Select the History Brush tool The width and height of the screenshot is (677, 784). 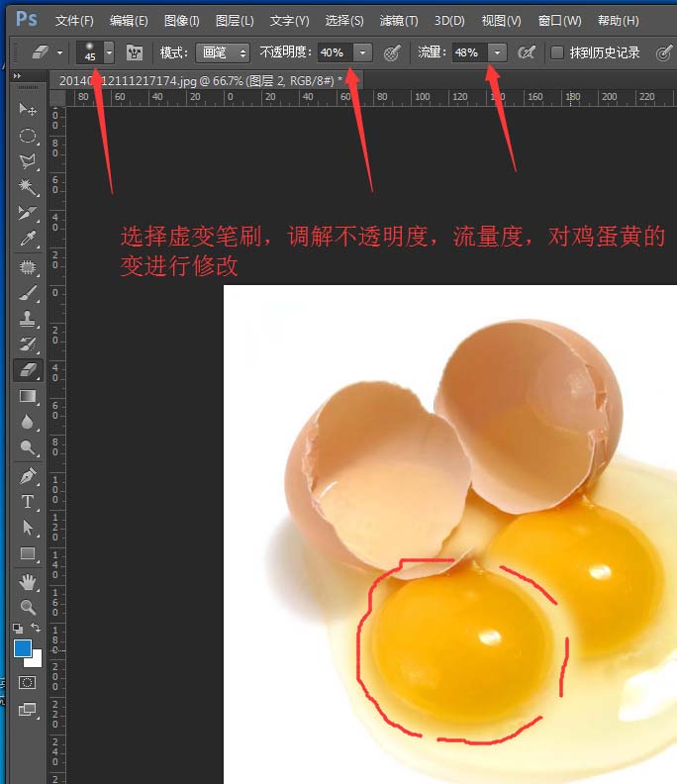click(x=28, y=344)
